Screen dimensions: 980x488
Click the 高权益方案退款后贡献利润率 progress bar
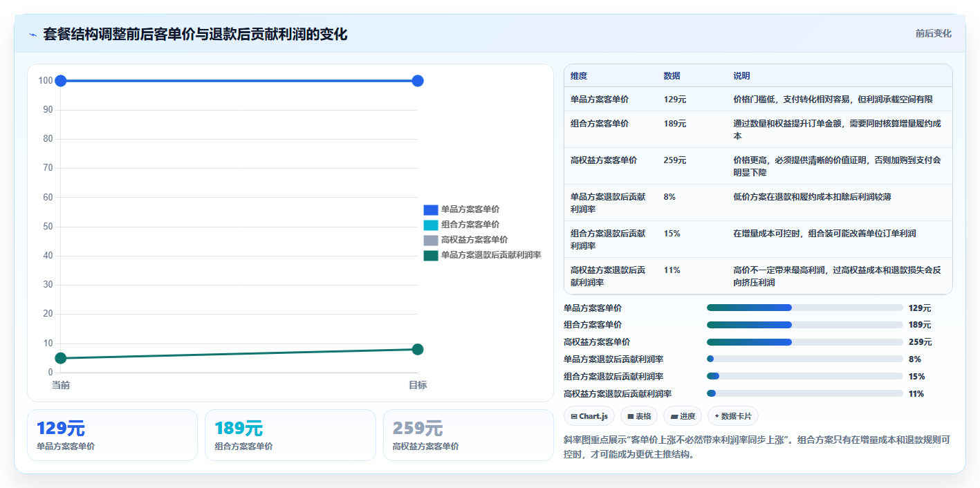pos(805,393)
